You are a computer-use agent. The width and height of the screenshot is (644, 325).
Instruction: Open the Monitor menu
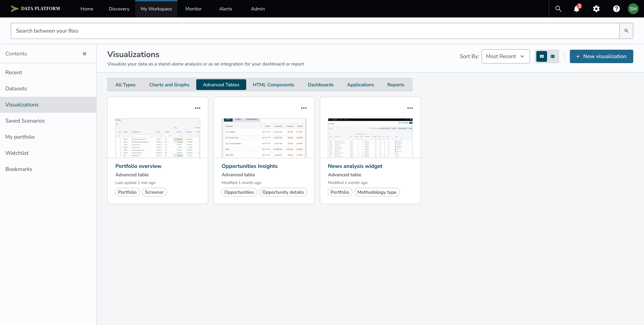pos(194,9)
